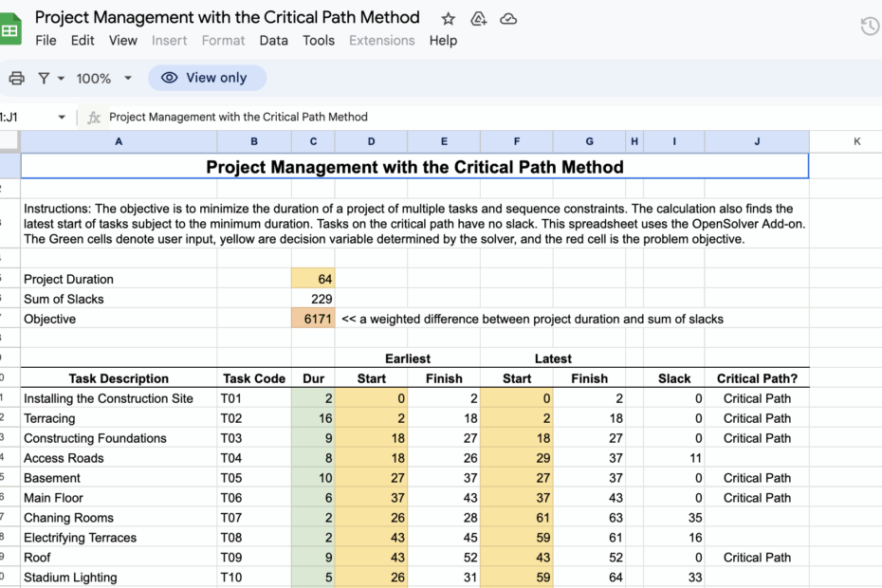882x588 pixels.
Task: Select column header J
Action: click(x=756, y=140)
